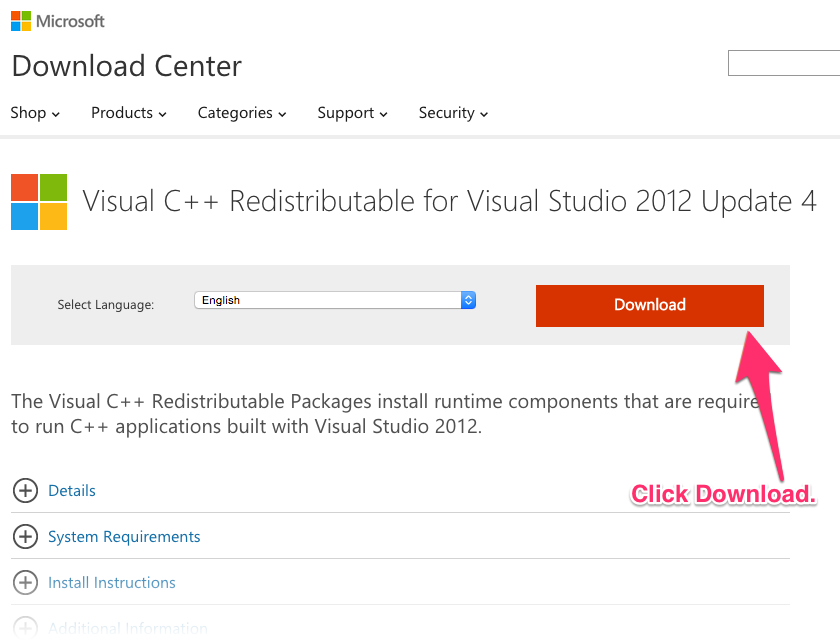Open the Shop menu
The image size is (840, 640).
tap(35, 113)
